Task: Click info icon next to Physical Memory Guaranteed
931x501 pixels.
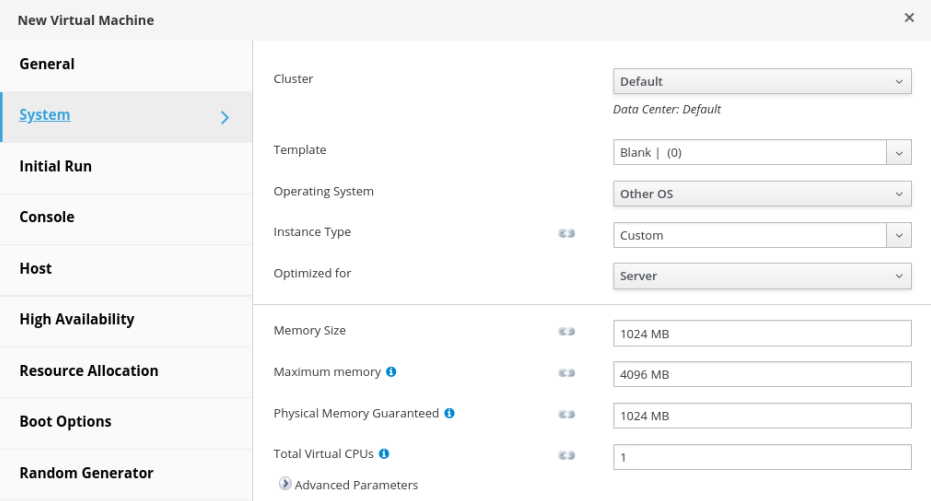Action: (450, 413)
